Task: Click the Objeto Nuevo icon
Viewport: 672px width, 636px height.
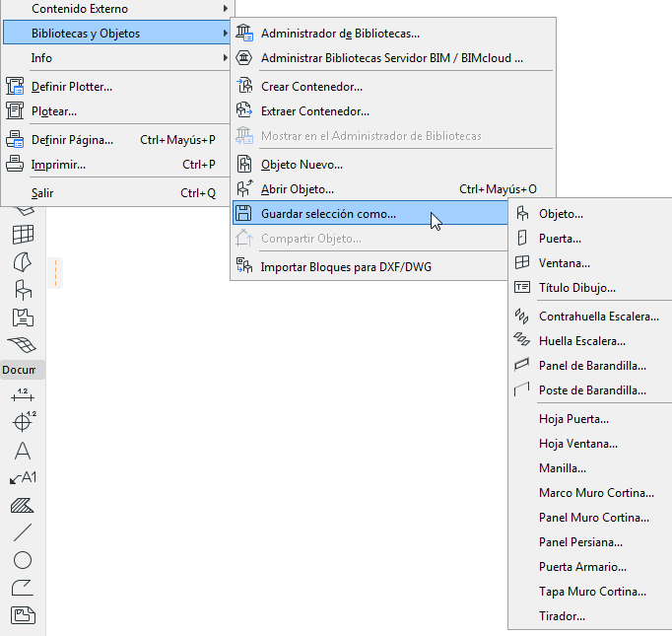Action: click(x=244, y=164)
